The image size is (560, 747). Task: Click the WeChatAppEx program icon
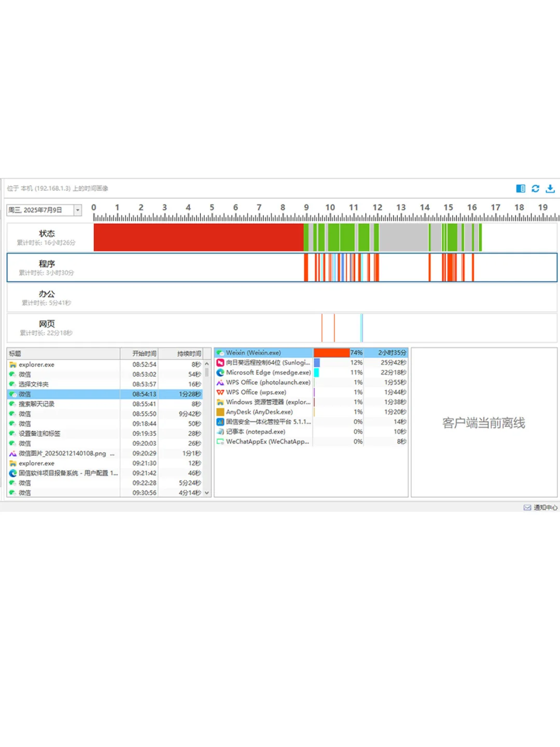(x=220, y=441)
